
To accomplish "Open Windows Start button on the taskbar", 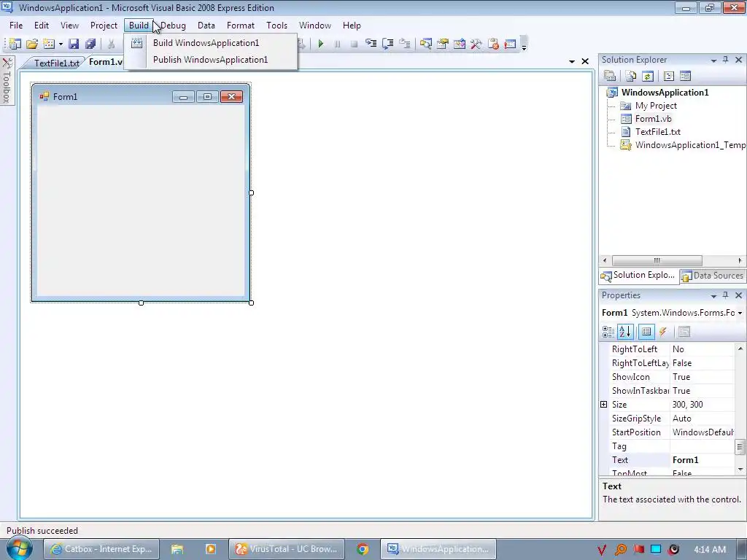I will pos(20,548).
